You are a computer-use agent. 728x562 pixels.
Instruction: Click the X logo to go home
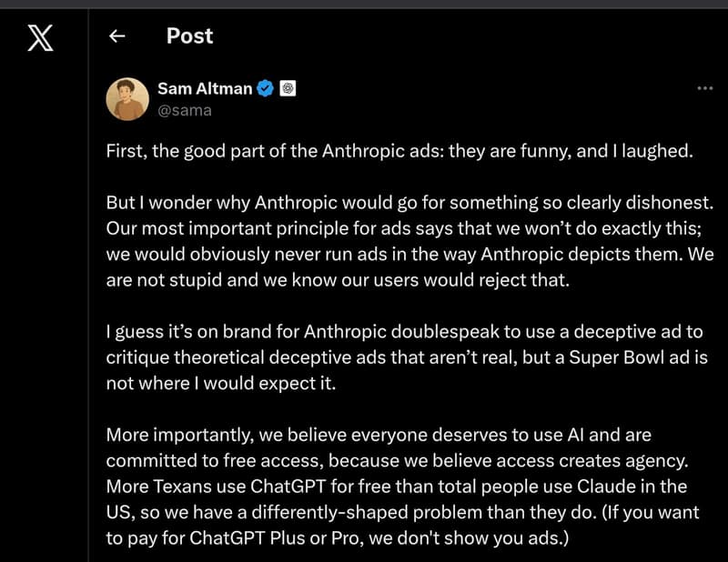click(41, 37)
